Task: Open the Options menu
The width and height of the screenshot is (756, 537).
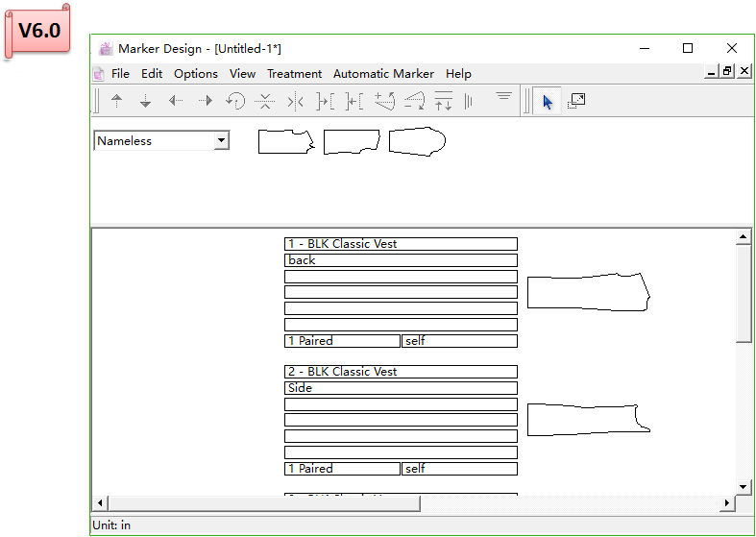Action: point(196,74)
